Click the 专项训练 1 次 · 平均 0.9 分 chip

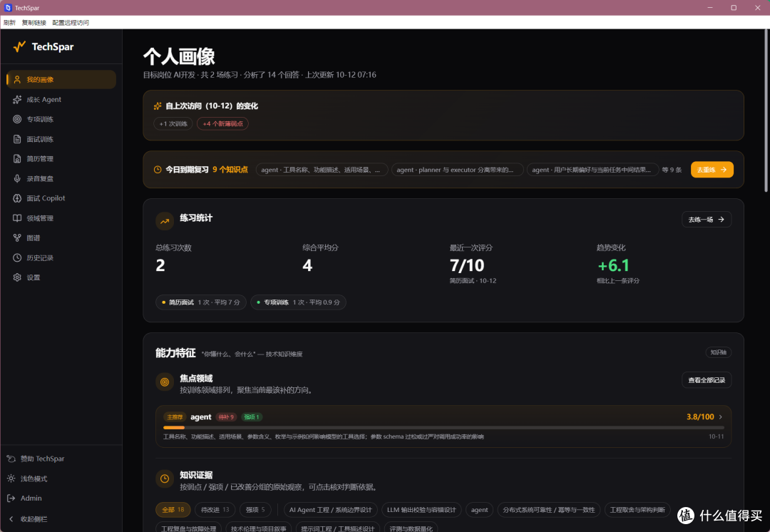point(298,302)
